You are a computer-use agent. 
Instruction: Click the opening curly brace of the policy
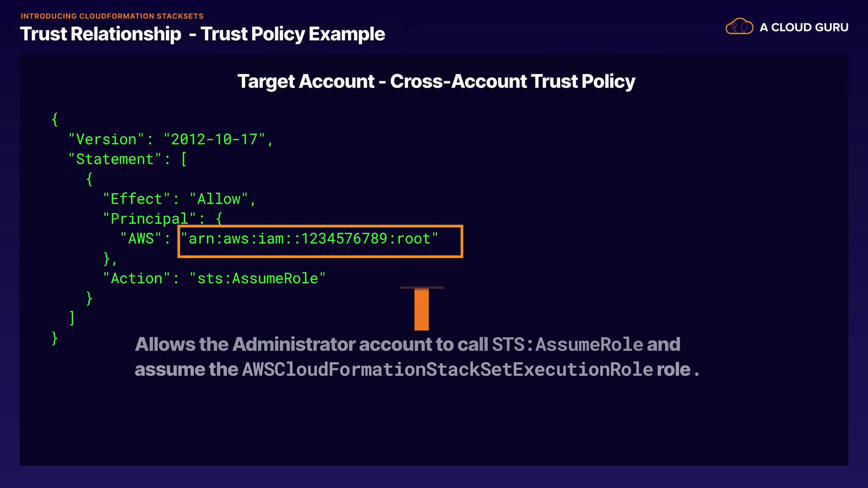click(55, 119)
